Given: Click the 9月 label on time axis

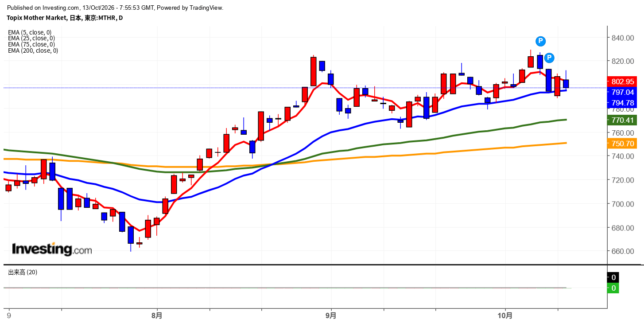Looking at the screenshot, I should click(331, 316).
